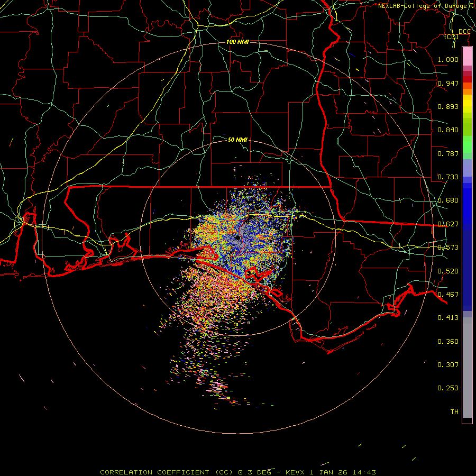Click the black radar site dot at center
Screen dimensions: 476x476
point(237,237)
